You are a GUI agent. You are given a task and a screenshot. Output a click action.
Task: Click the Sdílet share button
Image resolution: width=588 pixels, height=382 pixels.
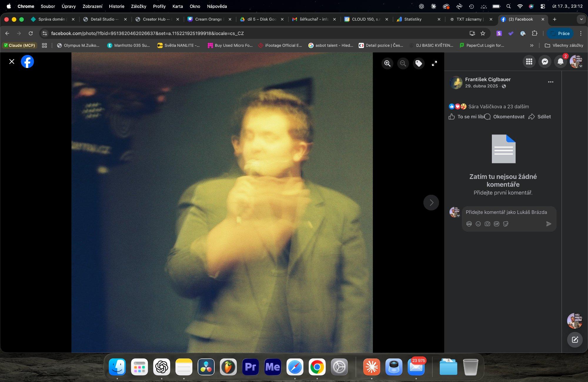(x=539, y=117)
